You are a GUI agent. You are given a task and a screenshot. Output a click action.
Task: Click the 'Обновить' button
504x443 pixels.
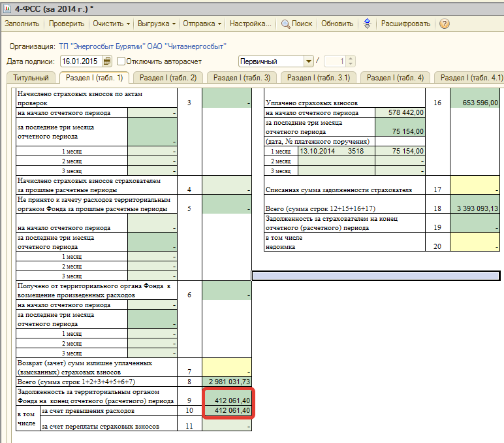tap(337, 24)
